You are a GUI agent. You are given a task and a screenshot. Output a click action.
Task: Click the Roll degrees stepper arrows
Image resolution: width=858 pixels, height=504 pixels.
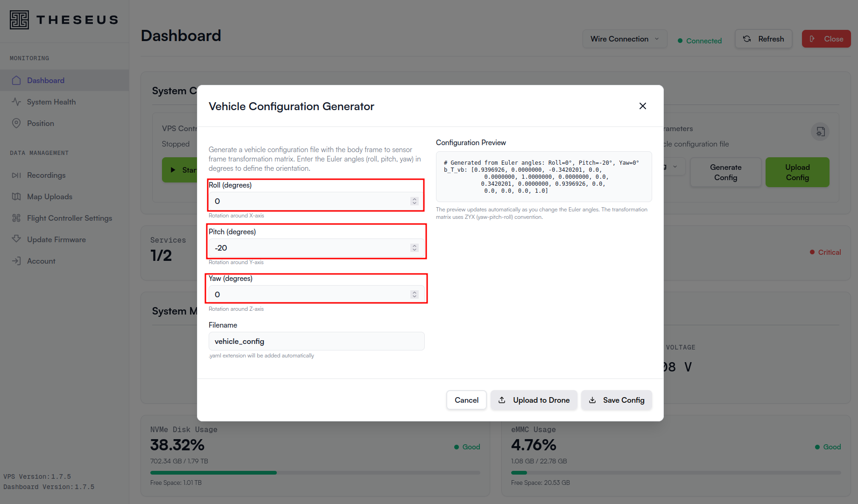(415, 201)
